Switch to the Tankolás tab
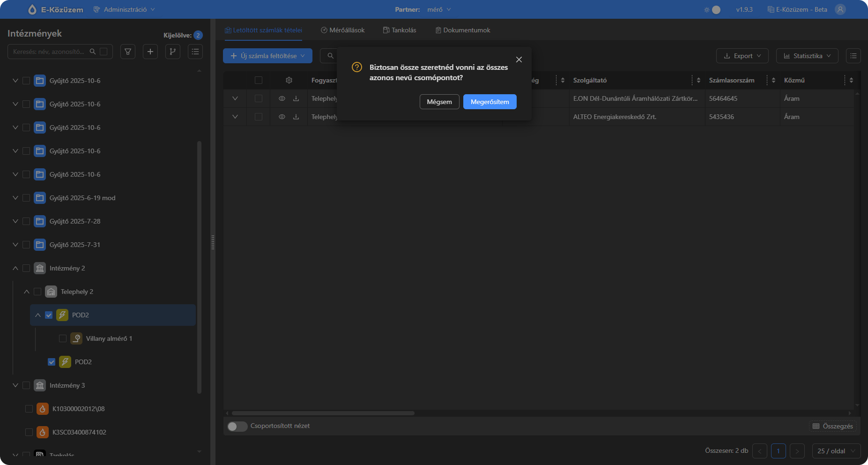The width and height of the screenshot is (868, 465). (400, 30)
